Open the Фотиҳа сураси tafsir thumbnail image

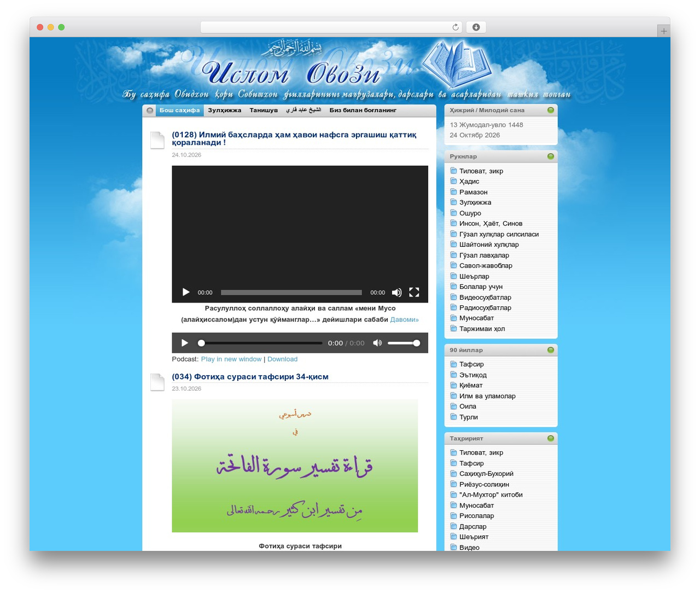click(x=295, y=466)
